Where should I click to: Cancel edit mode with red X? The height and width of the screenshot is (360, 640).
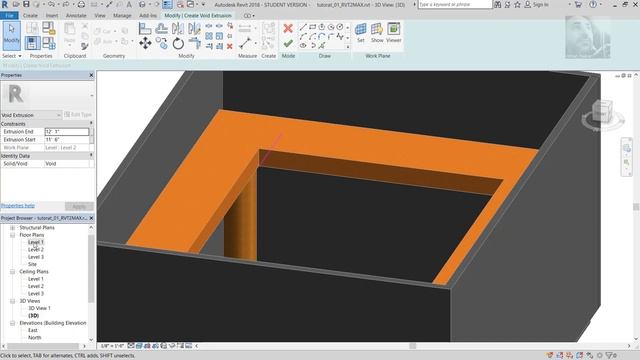pos(288,28)
